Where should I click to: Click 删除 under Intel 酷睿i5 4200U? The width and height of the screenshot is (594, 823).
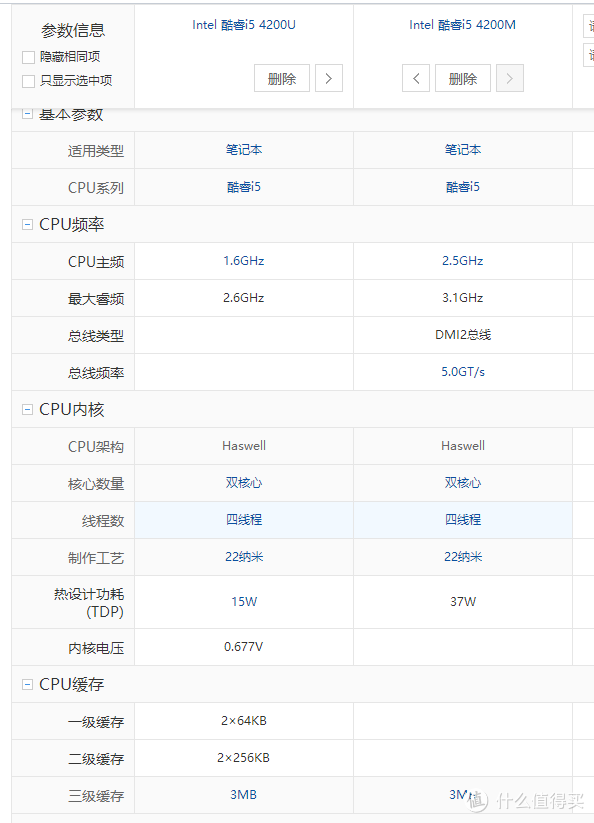click(x=282, y=78)
